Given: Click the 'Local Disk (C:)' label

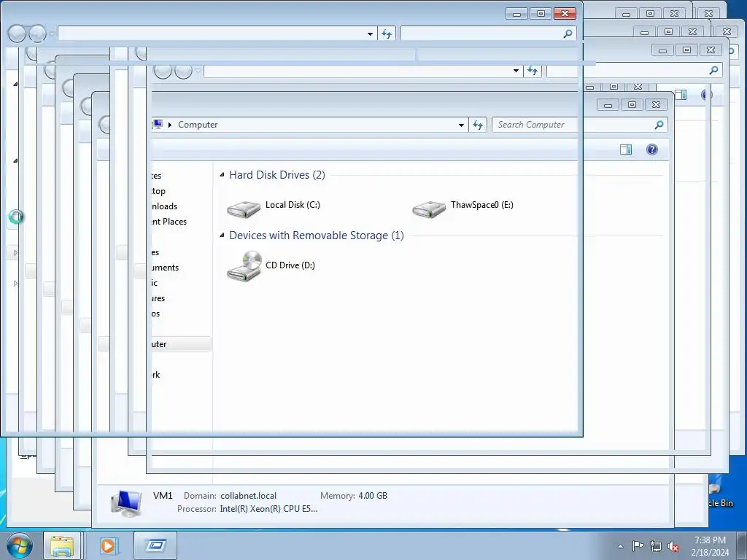Looking at the screenshot, I should point(293,205).
